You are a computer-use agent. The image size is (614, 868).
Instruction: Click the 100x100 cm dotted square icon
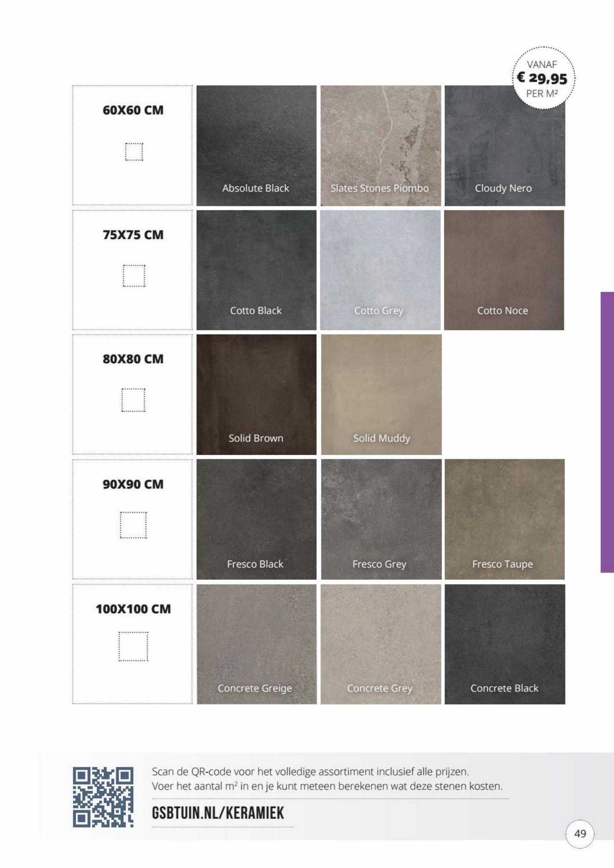(x=133, y=646)
